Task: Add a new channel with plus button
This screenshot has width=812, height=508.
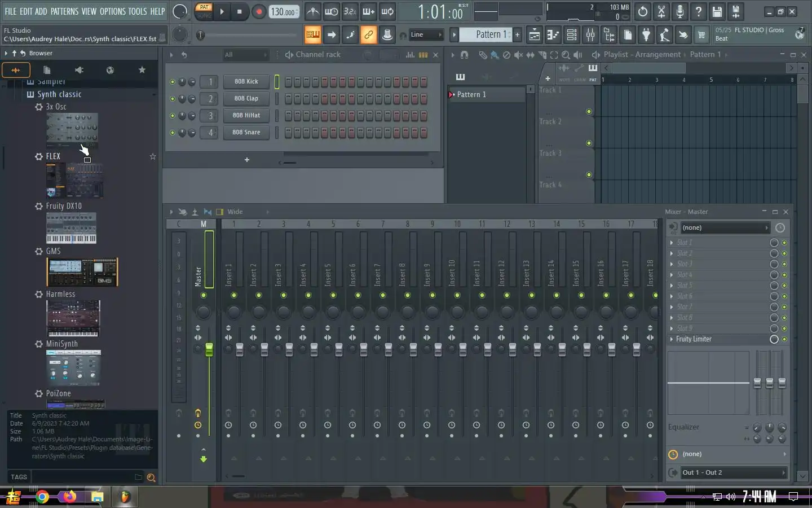Action: (x=246, y=160)
